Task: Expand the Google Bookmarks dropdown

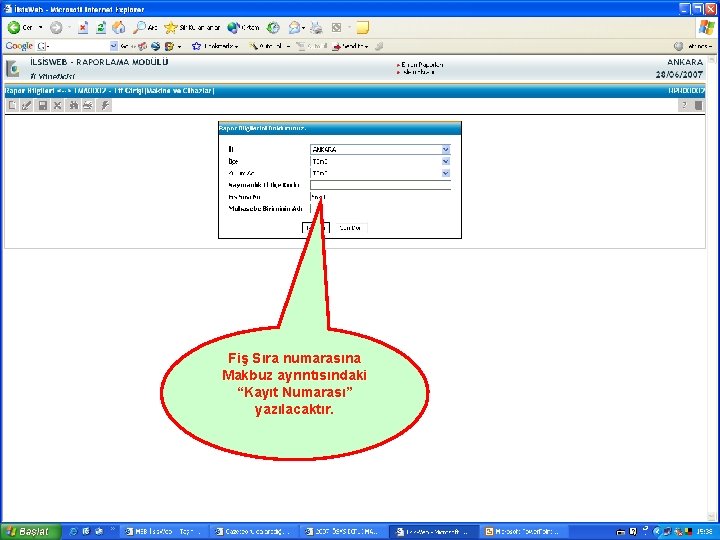Action: [236, 46]
